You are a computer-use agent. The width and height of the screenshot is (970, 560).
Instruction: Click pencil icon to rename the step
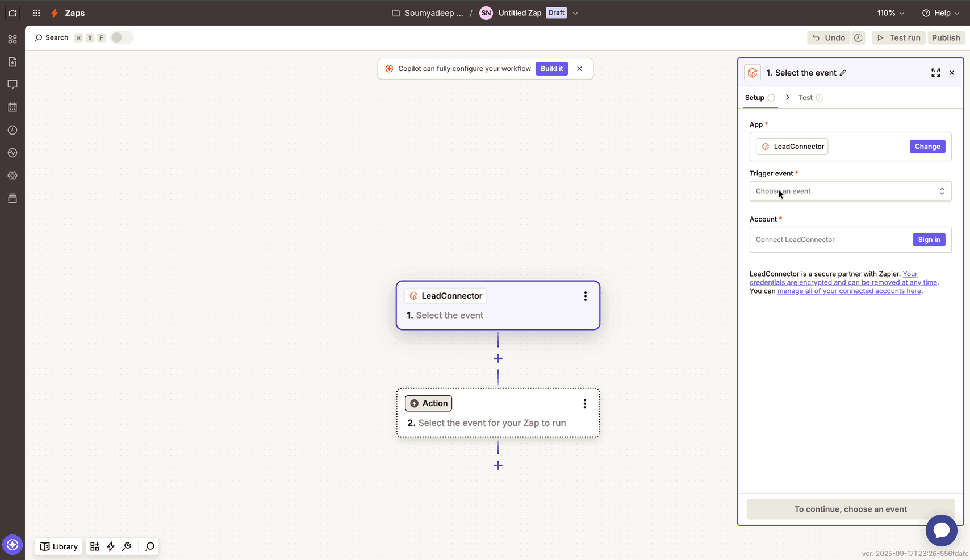(x=843, y=73)
